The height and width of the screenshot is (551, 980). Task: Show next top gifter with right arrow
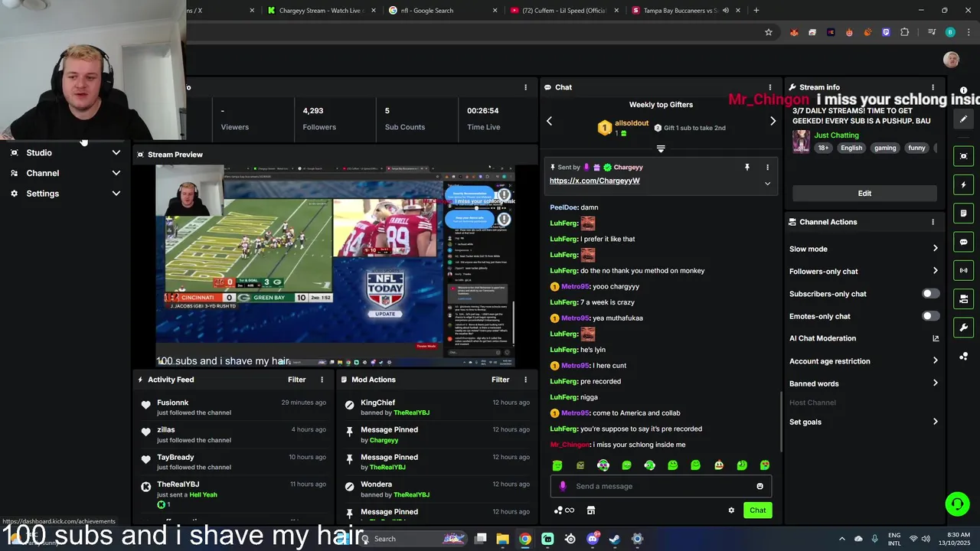pyautogui.click(x=773, y=121)
